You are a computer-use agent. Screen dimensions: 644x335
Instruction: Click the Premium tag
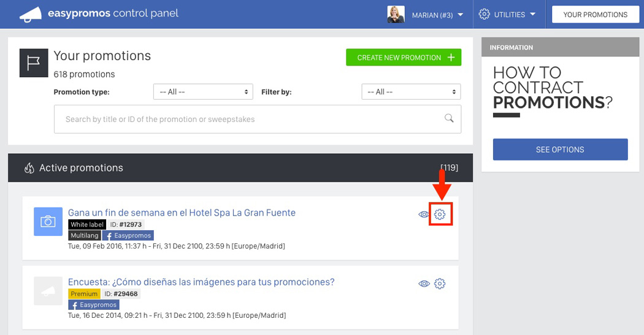pos(84,293)
